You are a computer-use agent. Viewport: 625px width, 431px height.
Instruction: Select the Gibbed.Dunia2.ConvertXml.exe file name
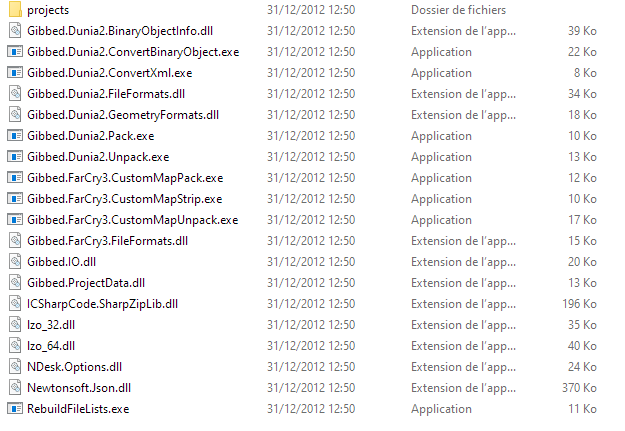[x=110, y=73]
